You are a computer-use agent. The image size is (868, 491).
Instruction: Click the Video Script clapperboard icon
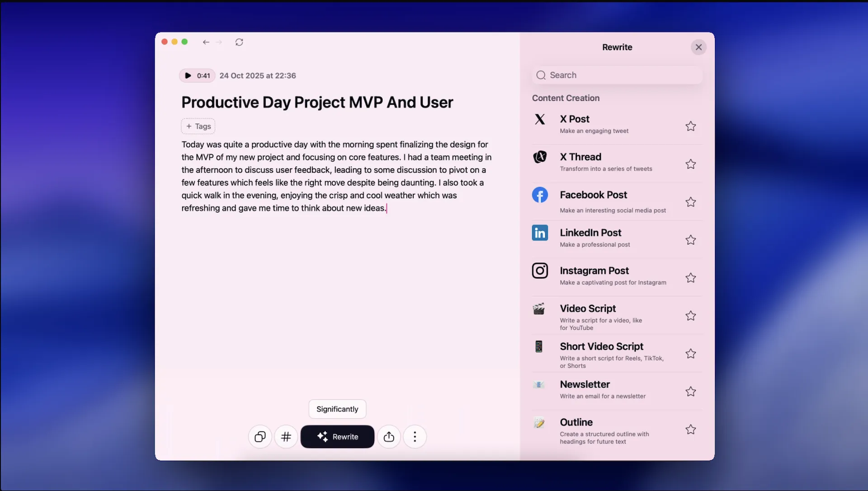click(539, 309)
